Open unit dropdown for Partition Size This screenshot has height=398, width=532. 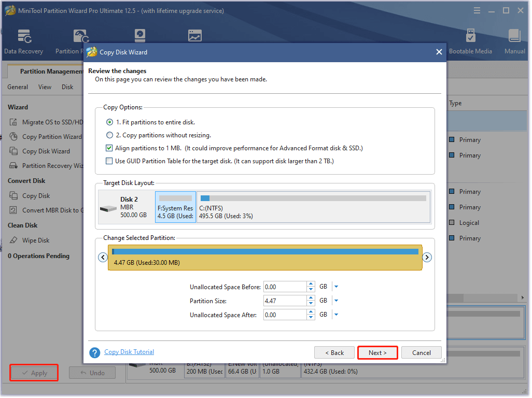(336, 301)
